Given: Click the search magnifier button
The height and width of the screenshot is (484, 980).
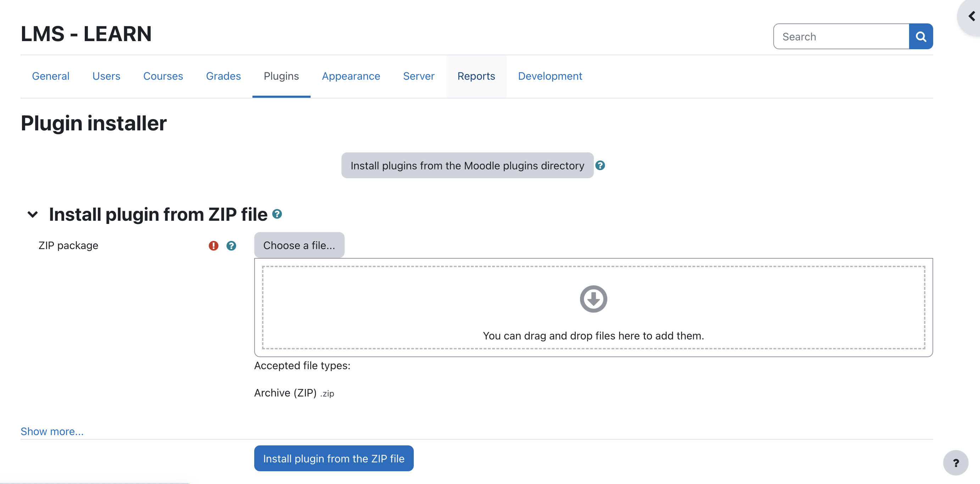Looking at the screenshot, I should click(920, 36).
